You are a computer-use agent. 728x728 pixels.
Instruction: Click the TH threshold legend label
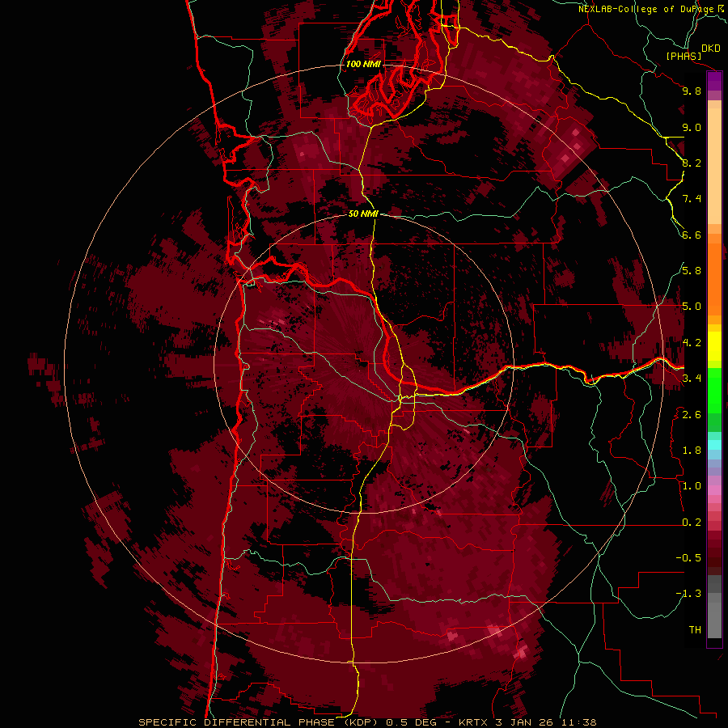695,630
